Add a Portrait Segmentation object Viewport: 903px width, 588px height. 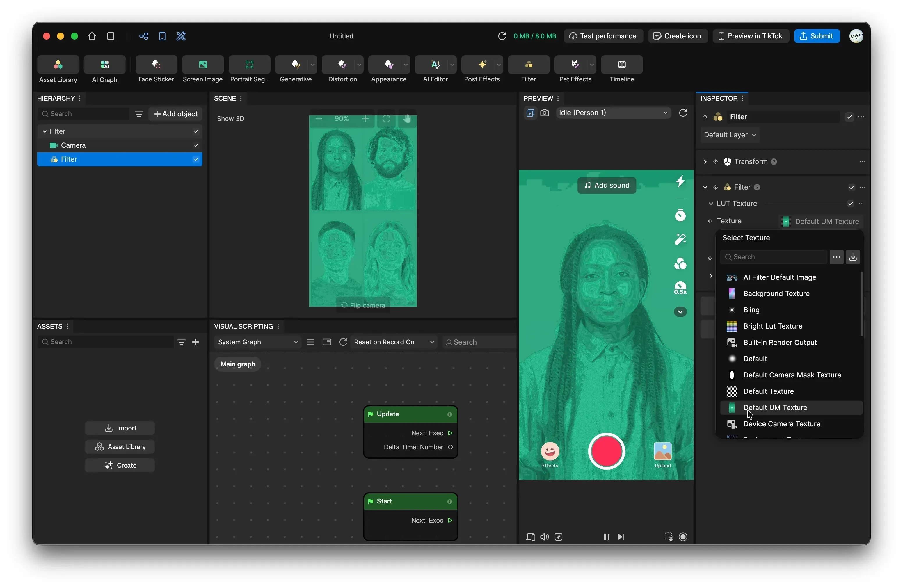pos(249,65)
